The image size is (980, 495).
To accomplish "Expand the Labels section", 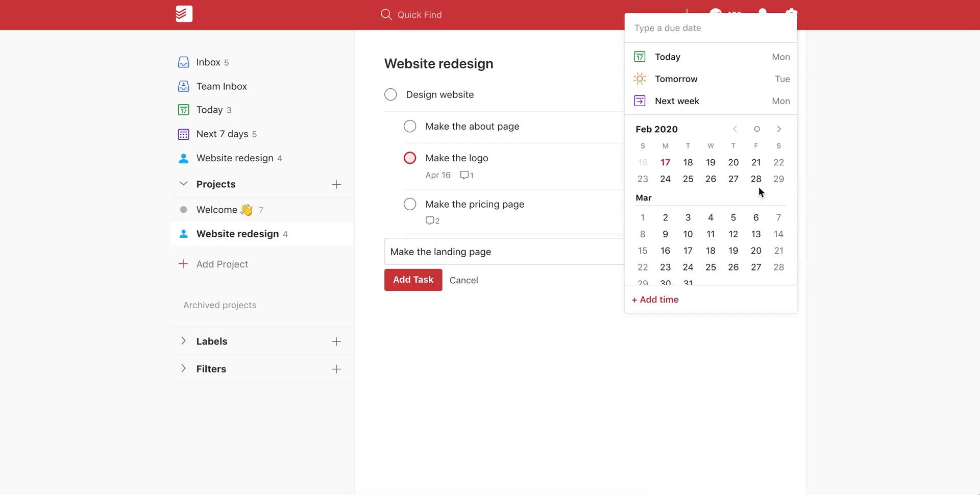I will pyautogui.click(x=183, y=341).
